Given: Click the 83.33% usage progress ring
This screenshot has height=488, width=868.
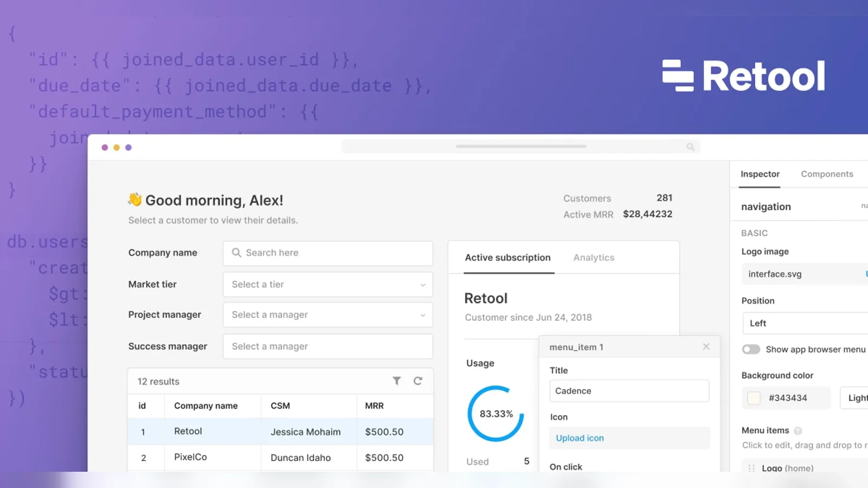Looking at the screenshot, I should 496,414.
